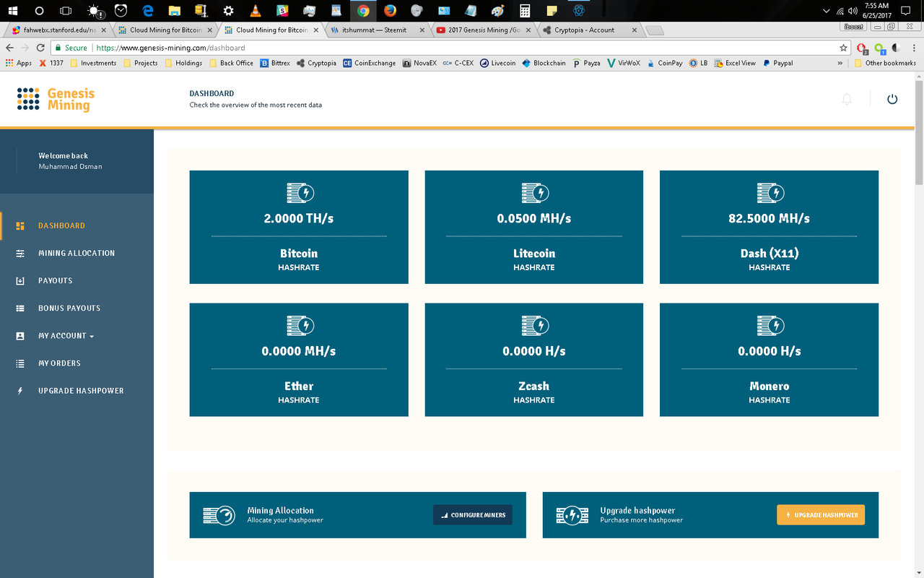
Task: Reload the page with the refresh icon
Action: 40,48
